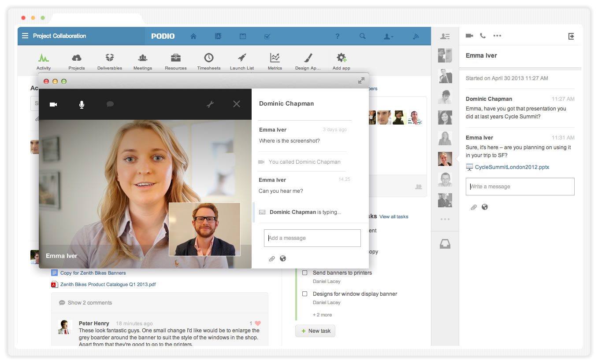
Task: Open the Timesheets app
Action: 209,61
